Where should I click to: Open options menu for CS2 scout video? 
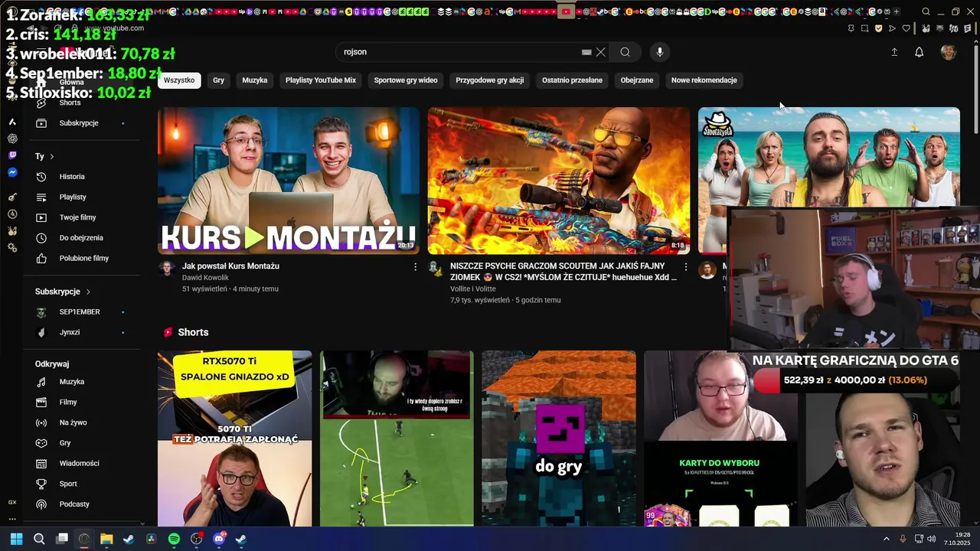coord(686,267)
